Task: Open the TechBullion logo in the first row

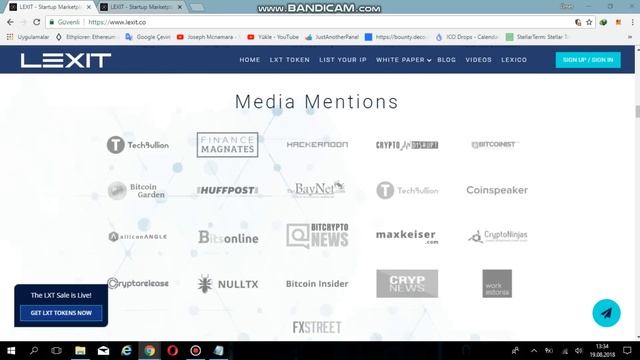Action: (x=138, y=145)
